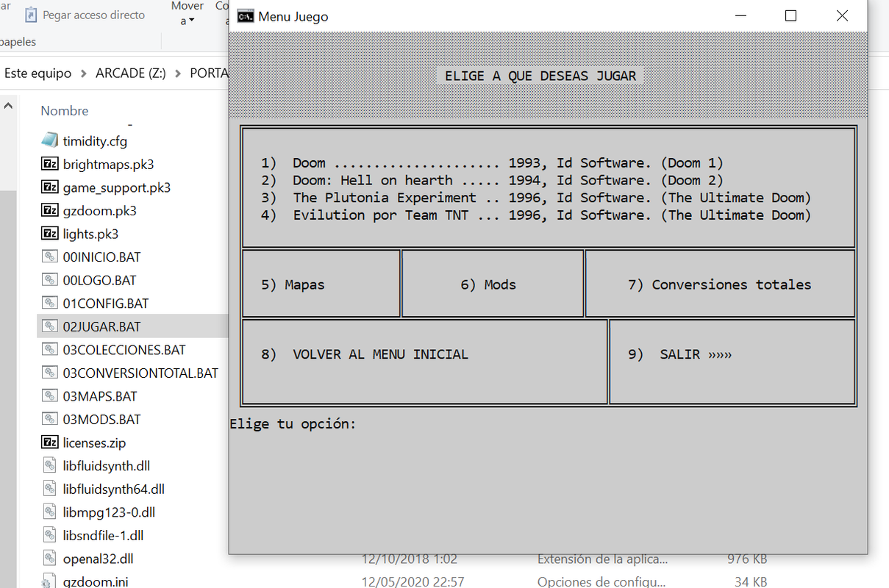The width and height of the screenshot is (889, 588).
Task: Select the timidity.cfg file name
Action: tap(95, 140)
